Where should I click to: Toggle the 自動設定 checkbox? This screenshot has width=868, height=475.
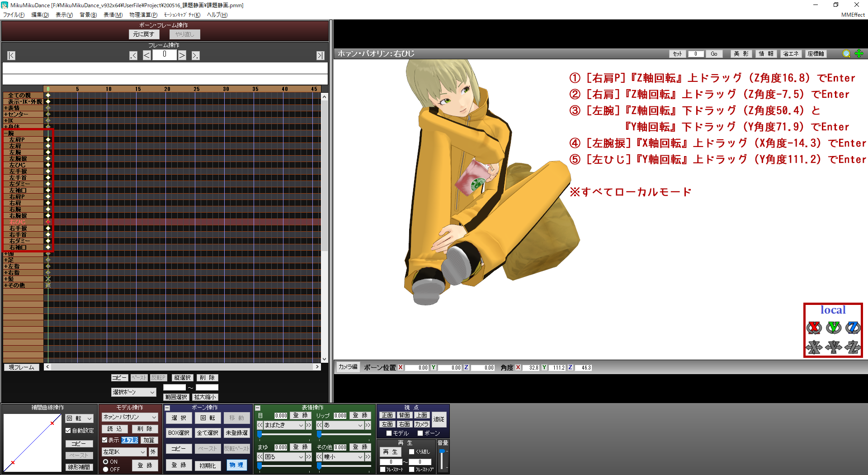[x=68, y=431]
